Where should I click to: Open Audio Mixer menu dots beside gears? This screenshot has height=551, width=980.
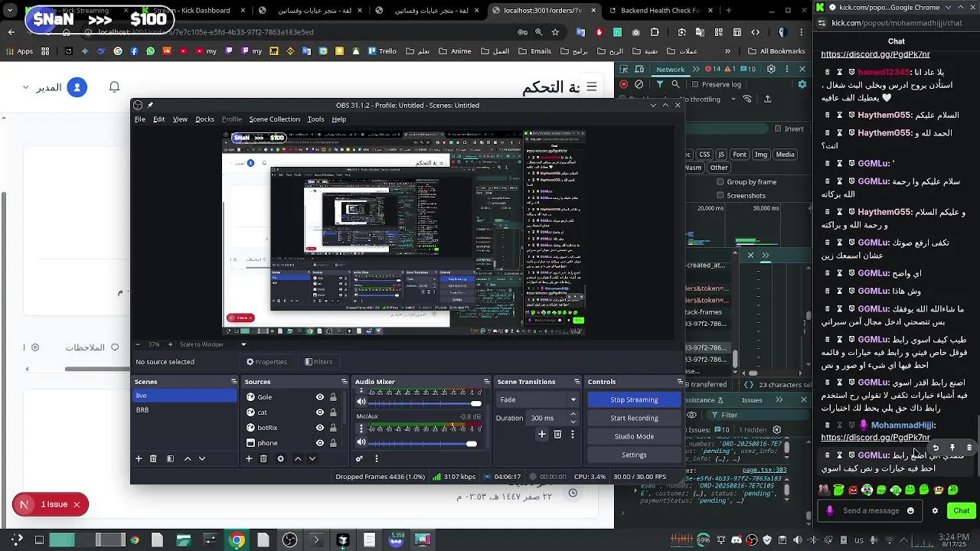pyautogui.click(x=376, y=458)
